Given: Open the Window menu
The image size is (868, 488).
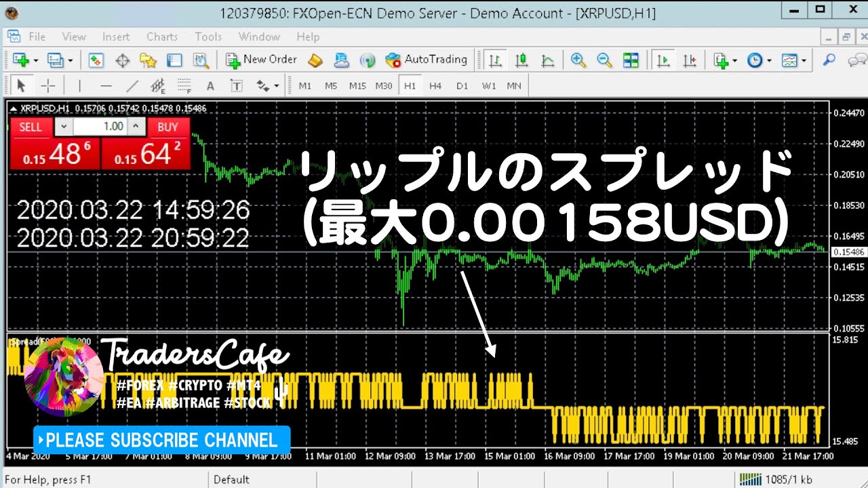Looking at the screenshot, I should pos(259,37).
